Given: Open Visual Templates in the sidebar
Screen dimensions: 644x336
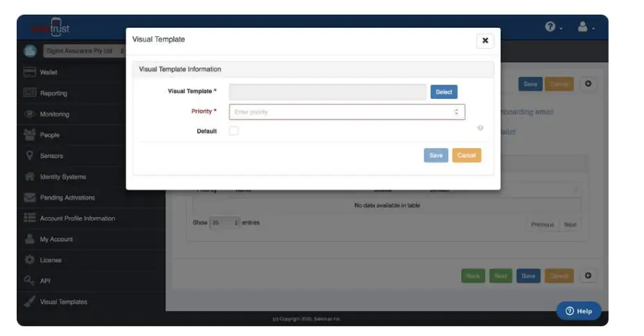Looking at the screenshot, I should coord(64,302).
